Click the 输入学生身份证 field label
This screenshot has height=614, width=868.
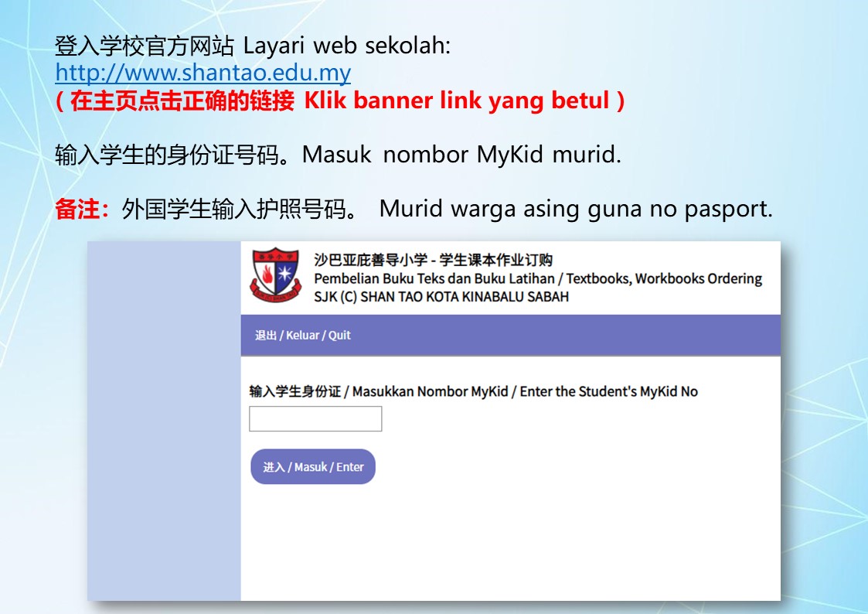[295, 391]
